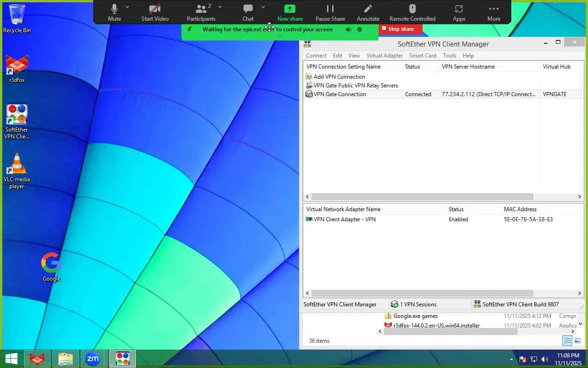Select the Google desktop icon
Viewport: 588px width, 368px height.
[x=51, y=267]
